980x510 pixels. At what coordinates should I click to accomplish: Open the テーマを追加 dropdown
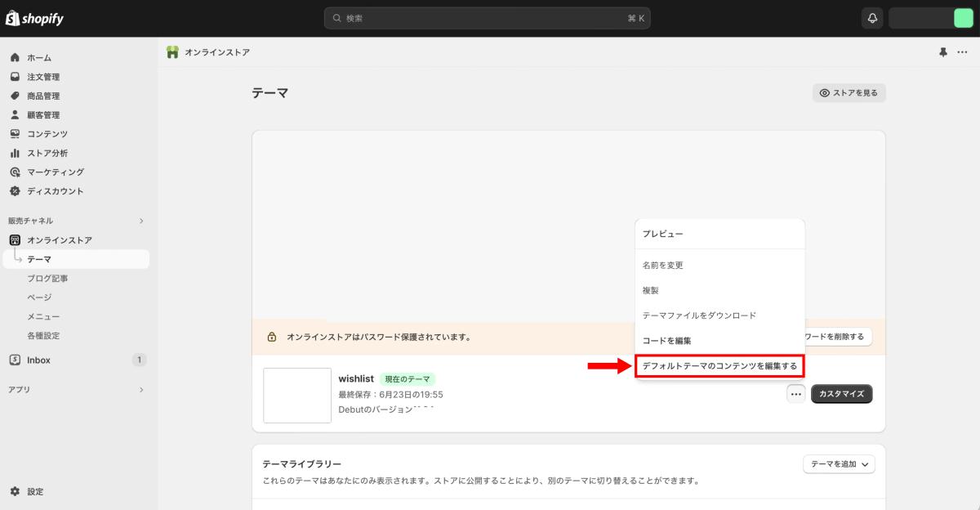[839, 464]
